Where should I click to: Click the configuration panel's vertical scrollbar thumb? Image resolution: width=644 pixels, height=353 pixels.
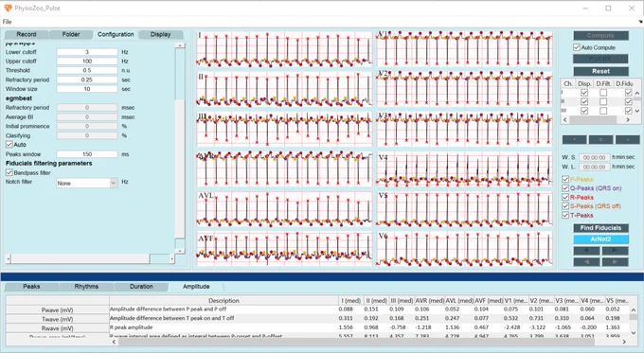(180, 168)
